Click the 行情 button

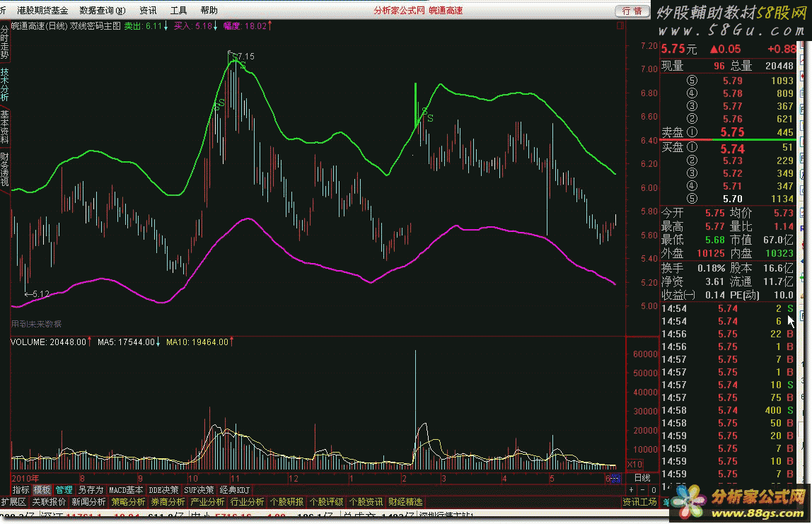[x=632, y=11]
